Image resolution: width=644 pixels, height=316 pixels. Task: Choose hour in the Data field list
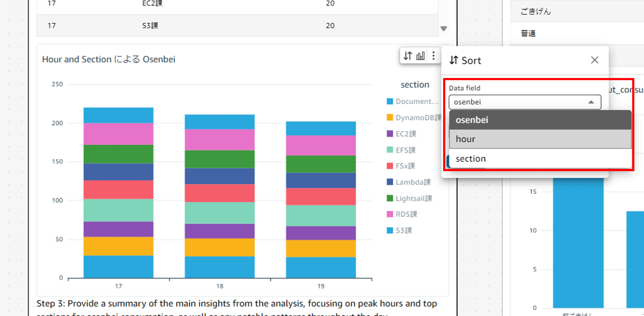point(540,139)
